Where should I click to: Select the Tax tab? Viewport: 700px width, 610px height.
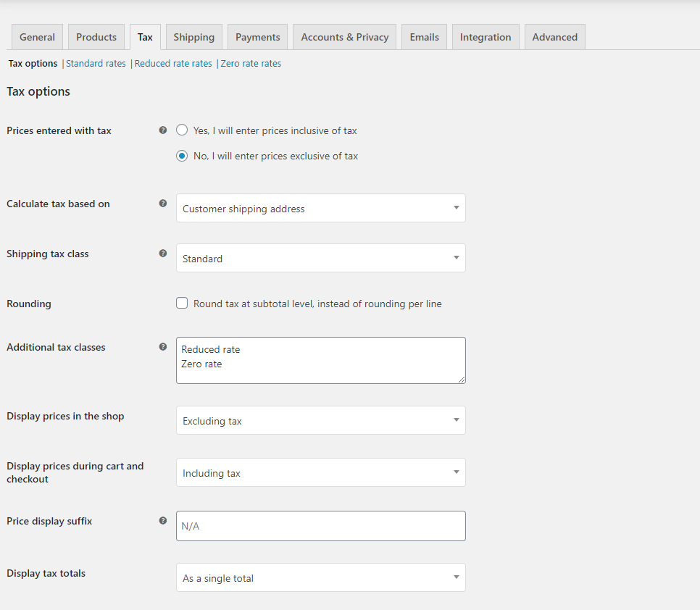(x=145, y=37)
